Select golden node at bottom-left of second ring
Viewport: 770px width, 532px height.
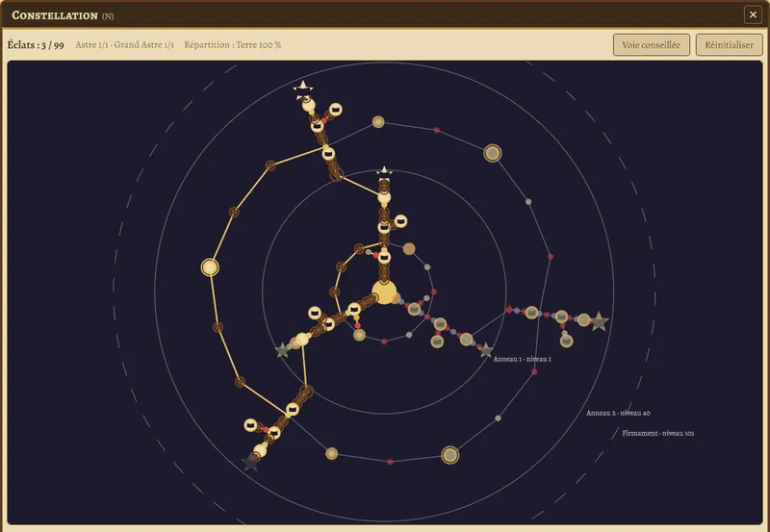click(331, 453)
